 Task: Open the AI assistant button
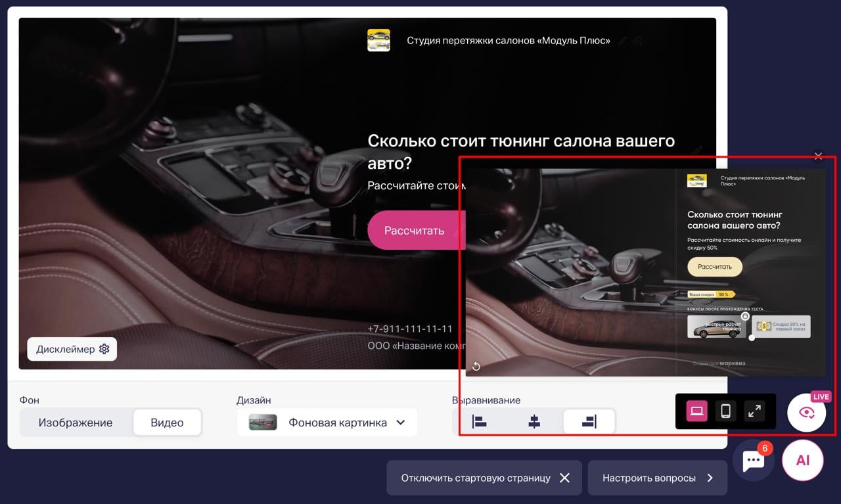tap(802, 461)
